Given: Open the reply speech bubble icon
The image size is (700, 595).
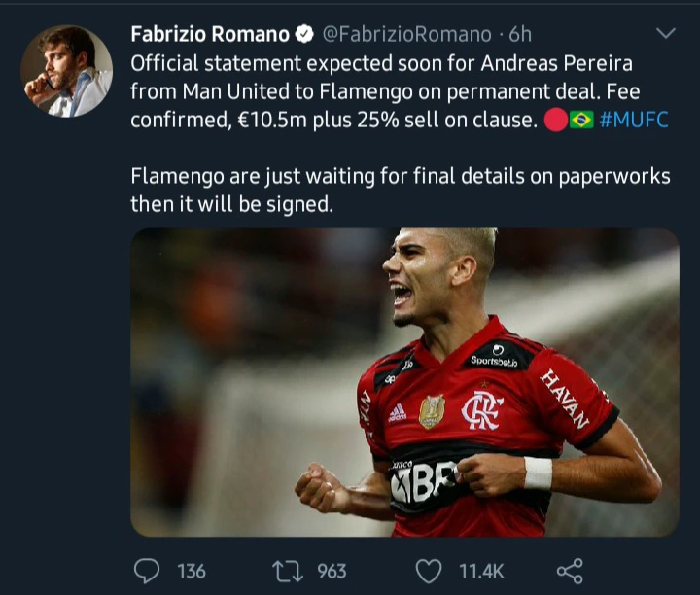Looking at the screenshot, I should click(x=147, y=571).
